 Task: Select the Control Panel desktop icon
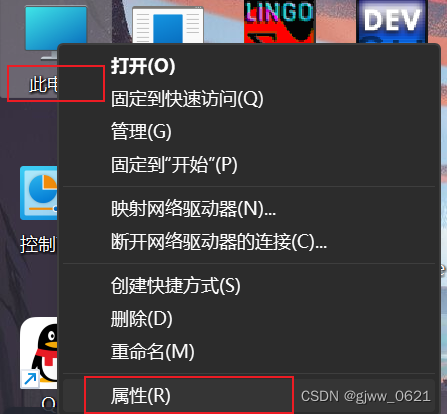click(x=39, y=193)
